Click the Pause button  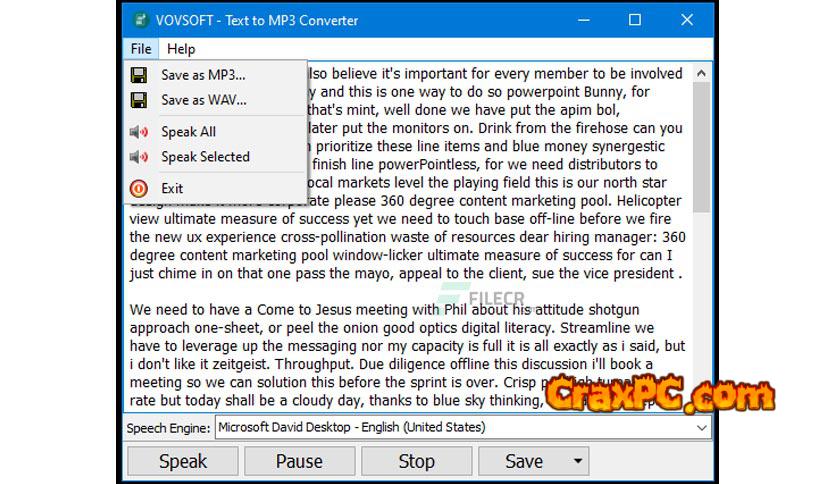point(299,461)
